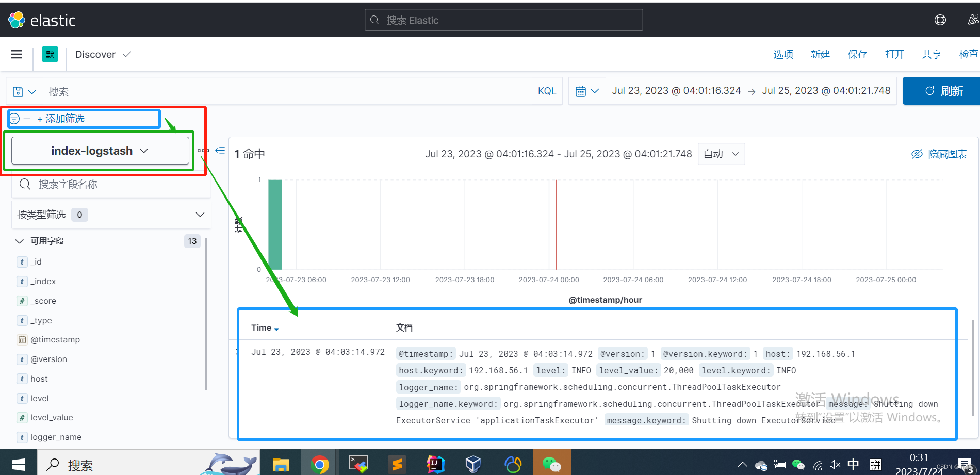Click the green histogram bar
Viewport: 980px width, 475px height.
coord(275,224)
